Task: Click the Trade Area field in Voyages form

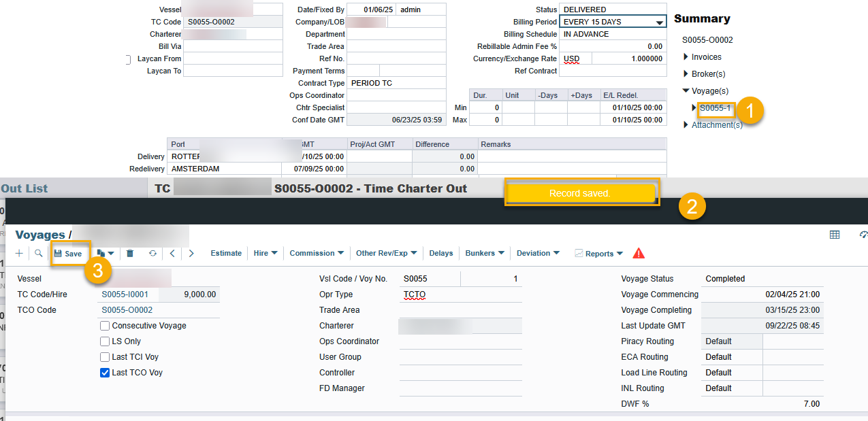Action: pos(460,310)
